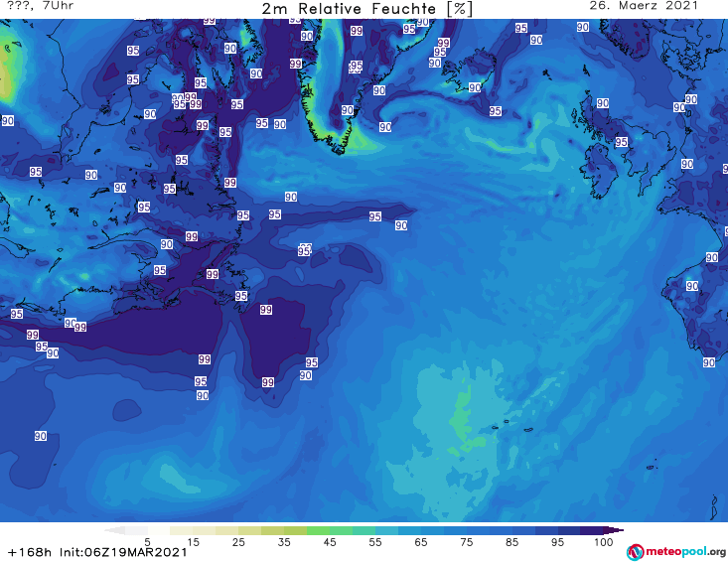Click the legend value 55
The width and height of the screenshot is (728, 562).
375,542
